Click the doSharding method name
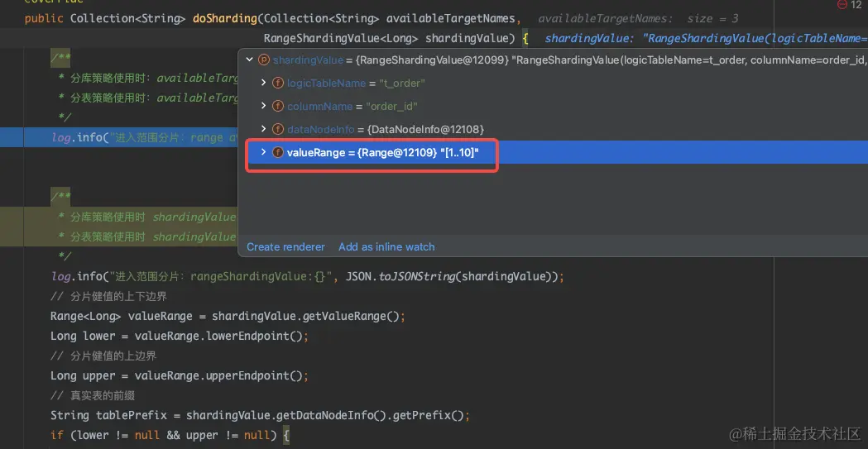Viewport: 868px width, 449px height. pyautogui.click(x=225, y=18)
